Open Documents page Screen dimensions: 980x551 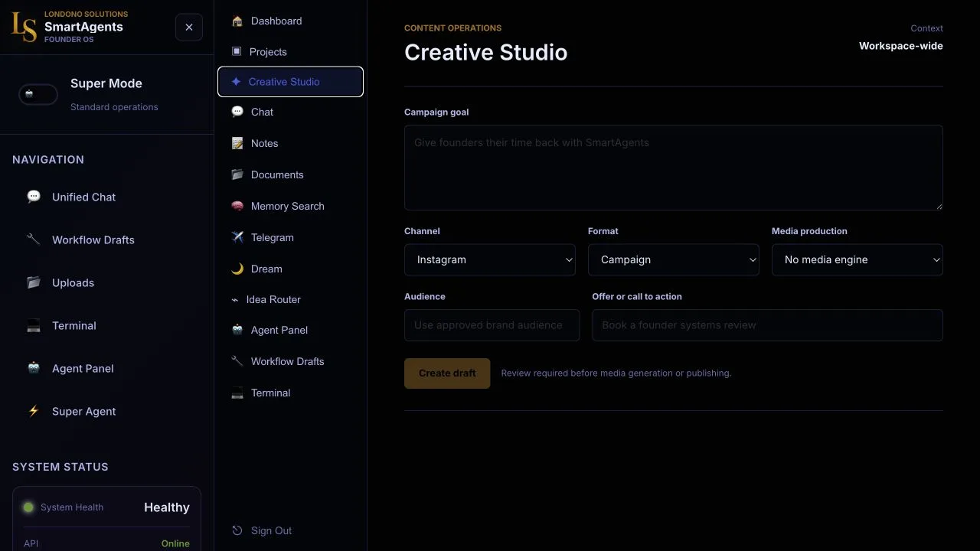pos(290,174)
